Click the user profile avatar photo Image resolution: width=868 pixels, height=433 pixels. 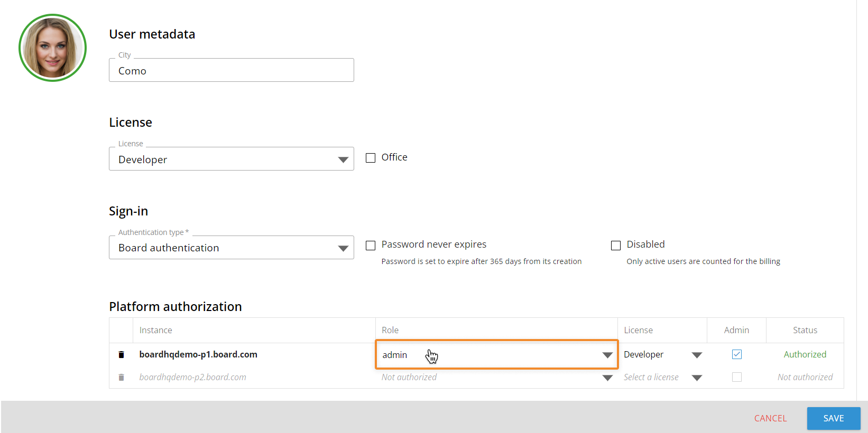52,48
